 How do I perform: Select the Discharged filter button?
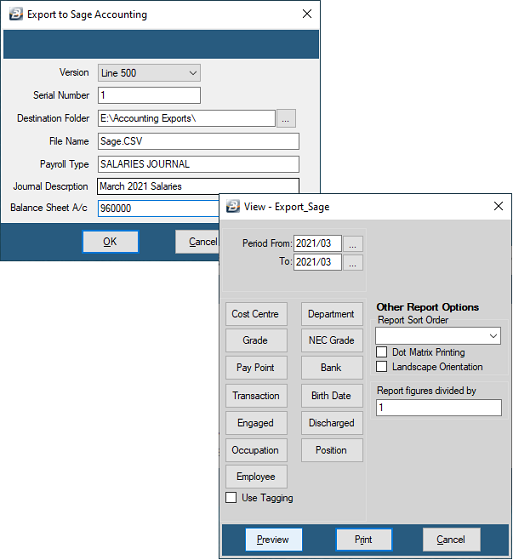[x=332, y=423]
